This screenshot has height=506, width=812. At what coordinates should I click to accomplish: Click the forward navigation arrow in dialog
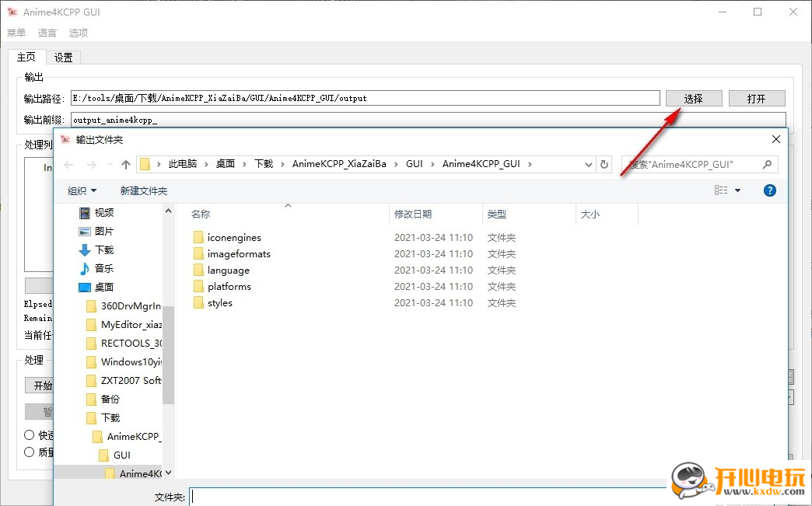(92, 165)
